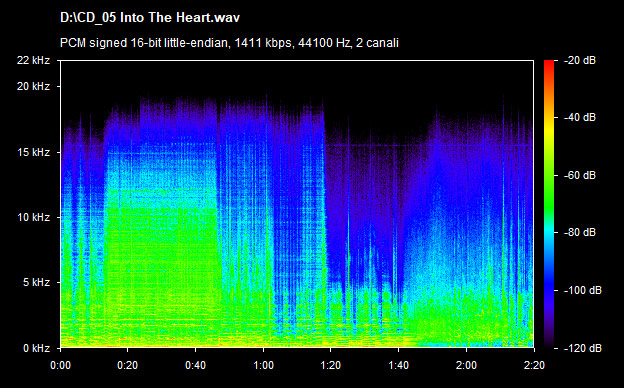Image resolution: width=624 pixels, height=388 pixels.
Task: Click the 0:40 time axis marker
Action: point(195,365)
